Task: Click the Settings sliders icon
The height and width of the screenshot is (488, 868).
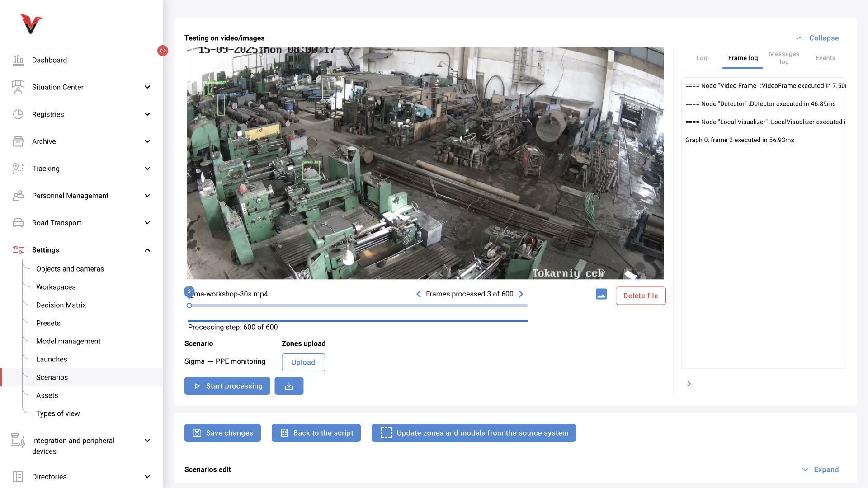Action: coord(18,250)
